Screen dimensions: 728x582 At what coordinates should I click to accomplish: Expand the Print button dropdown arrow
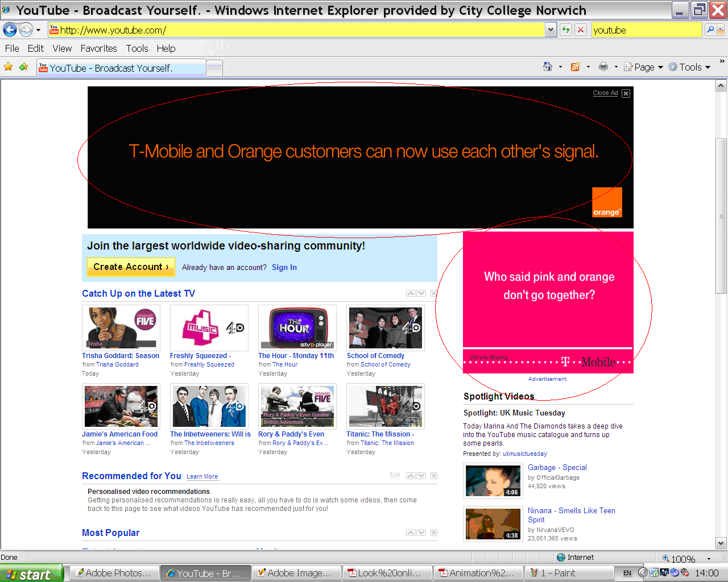pos(616,67)
